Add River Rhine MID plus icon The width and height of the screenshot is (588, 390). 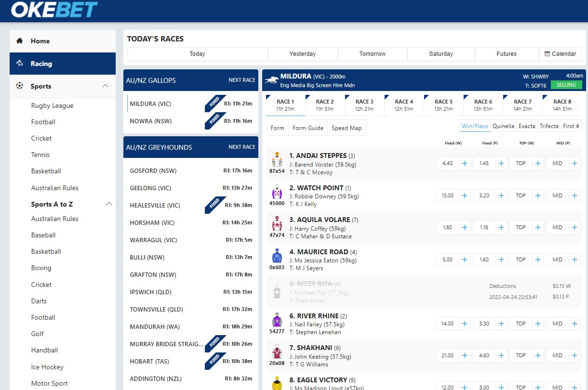(x=575, y=324)
